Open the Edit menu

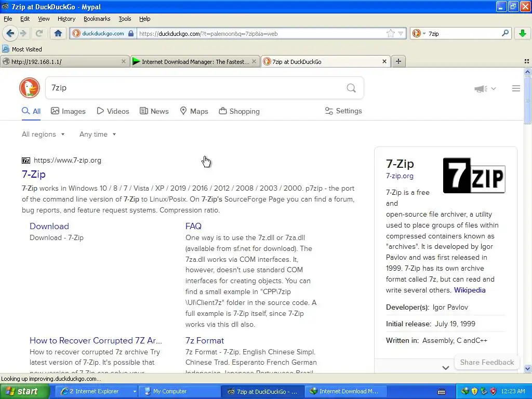pyautogui.click(x=25, y=19)
